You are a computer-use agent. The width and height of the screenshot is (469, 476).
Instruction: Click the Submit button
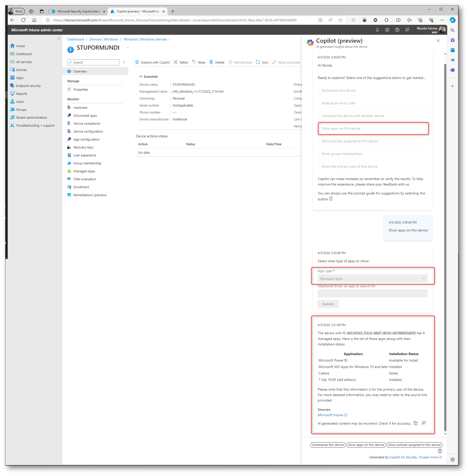(x=328, y=304)
